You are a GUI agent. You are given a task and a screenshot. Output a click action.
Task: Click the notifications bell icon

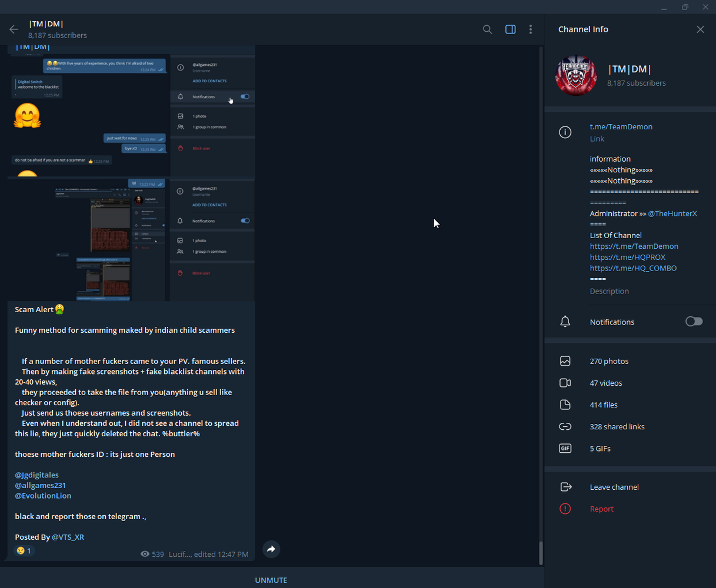point(565,322)
